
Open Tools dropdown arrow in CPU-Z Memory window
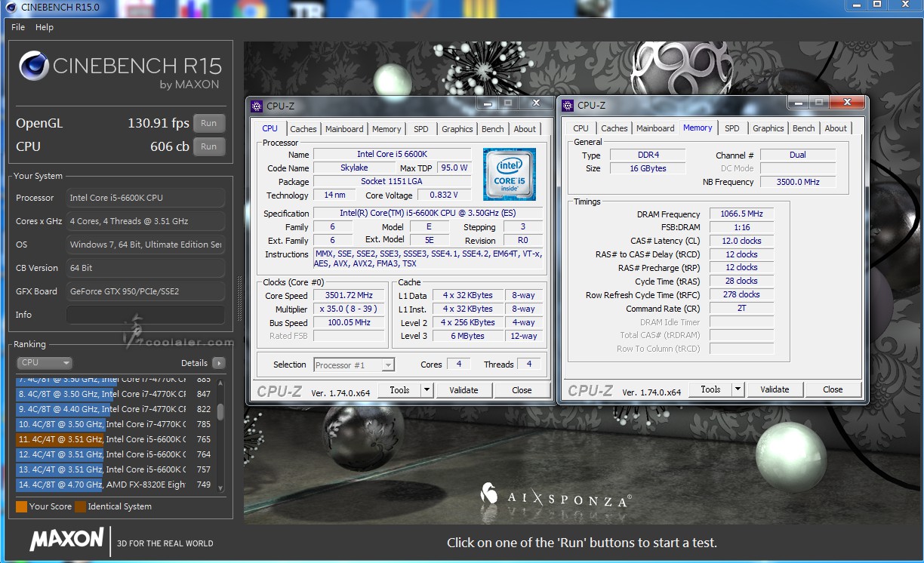[x=738, y=389]
